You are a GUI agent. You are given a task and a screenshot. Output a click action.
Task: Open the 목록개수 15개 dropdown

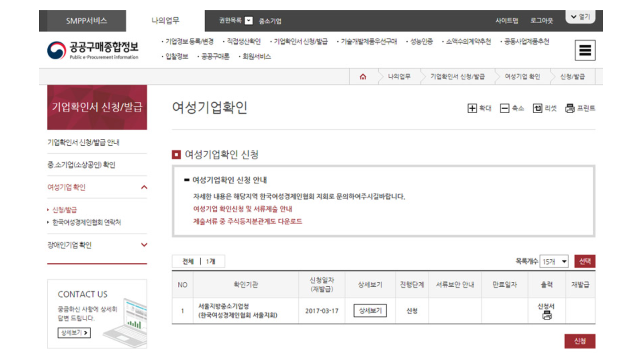coord(554,261)
